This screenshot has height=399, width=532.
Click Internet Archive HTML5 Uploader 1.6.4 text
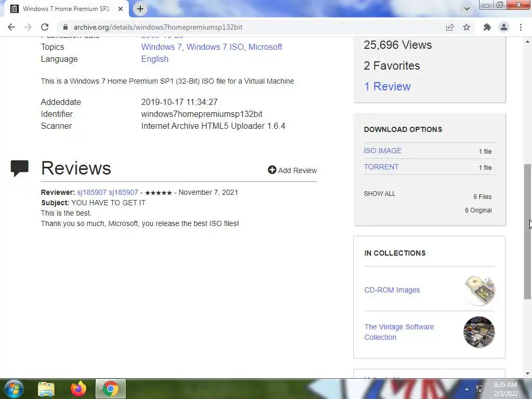pos(213,126)
